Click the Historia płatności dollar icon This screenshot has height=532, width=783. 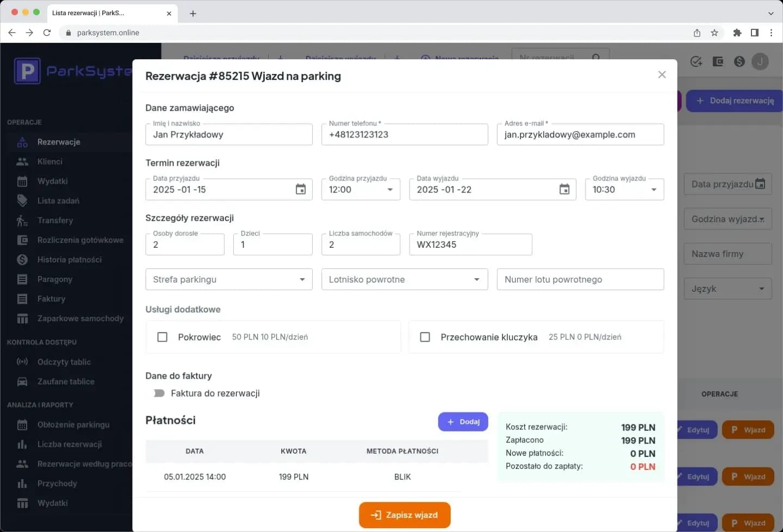[22, 259]
